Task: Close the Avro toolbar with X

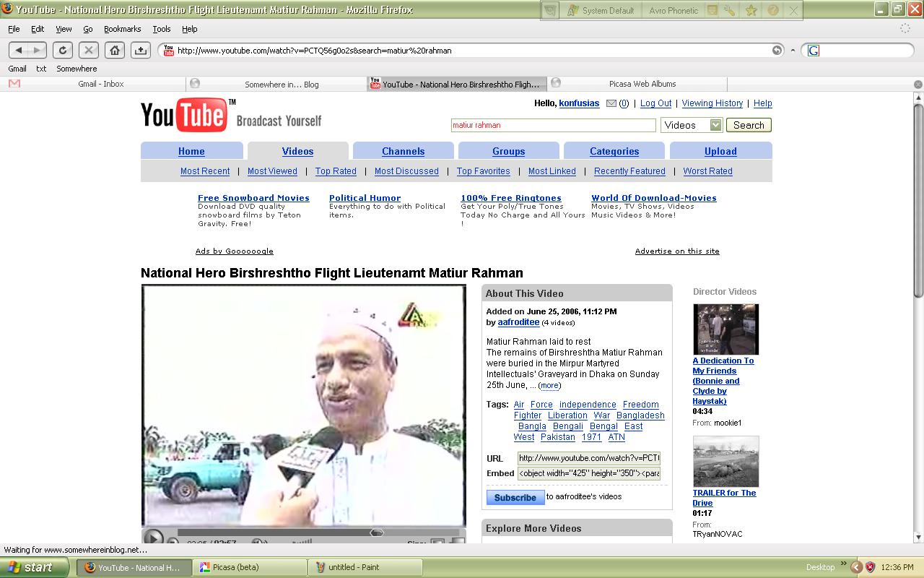Action: (793, 10)
